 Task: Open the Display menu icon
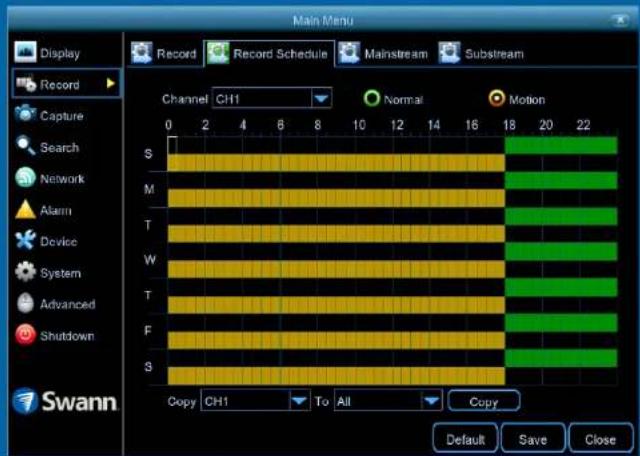click(25, 52)
